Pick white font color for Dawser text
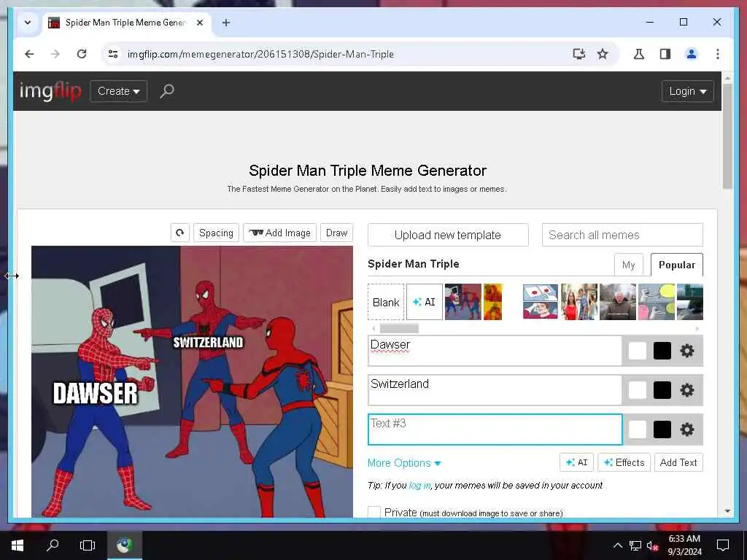The height and width of the screenshot is (560, 747). pyautogui.click(x=637, y=351)
